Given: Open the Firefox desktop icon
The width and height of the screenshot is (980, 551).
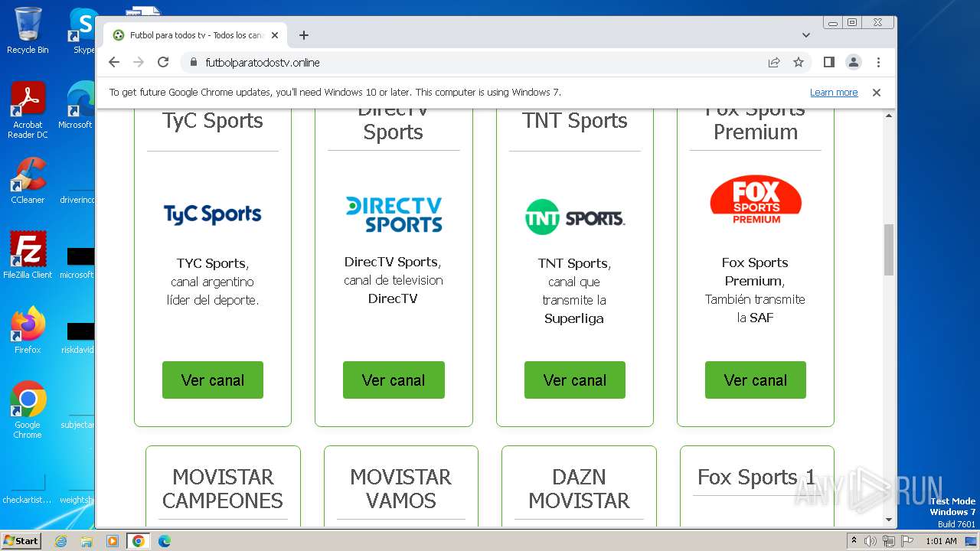Looking at the screenshot, I should (28, 331).
